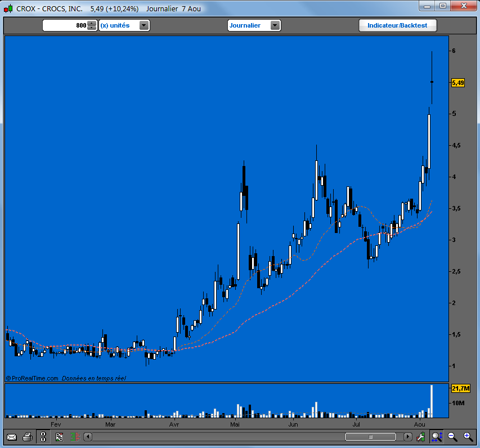
Task: Toggle auto-fit zoom magnifier with arrows
Action: point(437,437)
